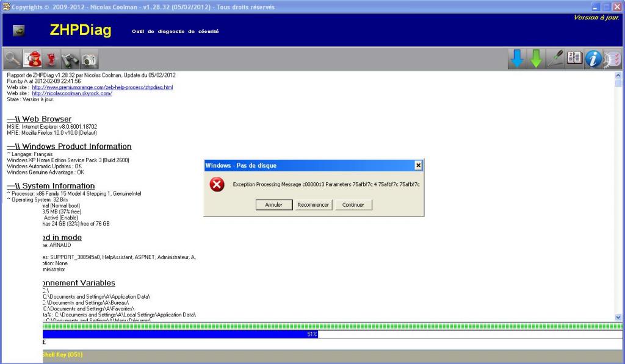
Task: Click the 'Windows Genuine Advantage : OK' line
Action: [45, 172]
